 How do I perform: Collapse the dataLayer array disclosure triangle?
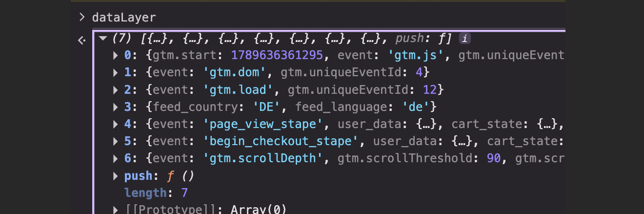pos(102,38)
